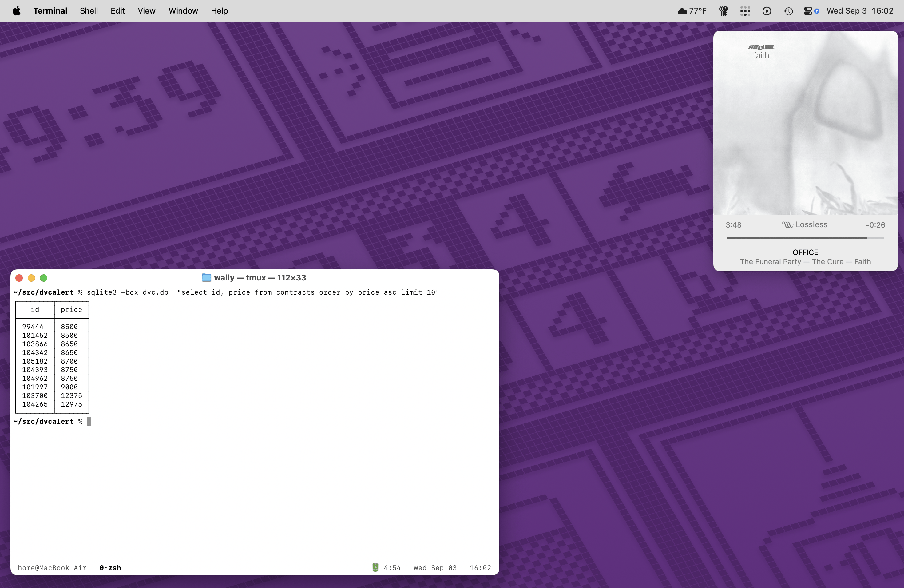Open Control Center from menu bar
This screenshot has width=904, height=588.
(808, 11)
